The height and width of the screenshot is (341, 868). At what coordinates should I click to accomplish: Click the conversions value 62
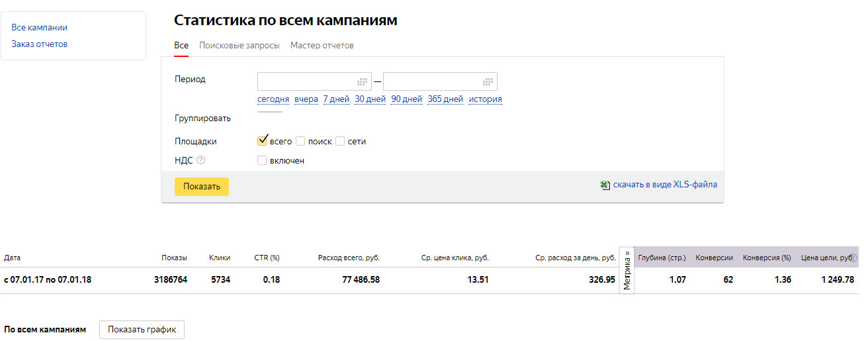click(728, 280)
